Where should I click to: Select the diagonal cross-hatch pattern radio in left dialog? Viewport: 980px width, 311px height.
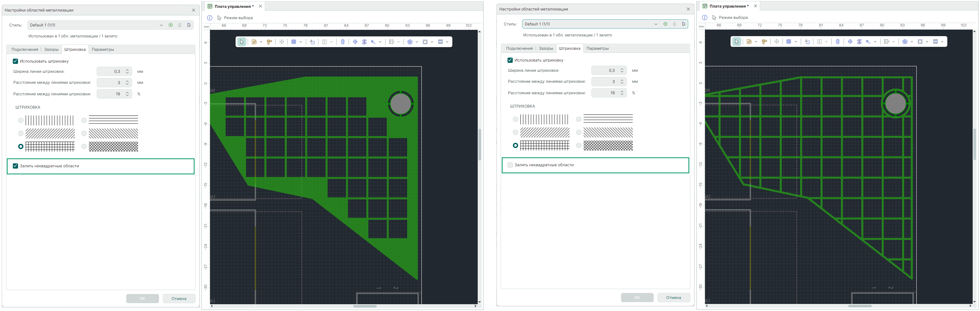coord(84,147)
